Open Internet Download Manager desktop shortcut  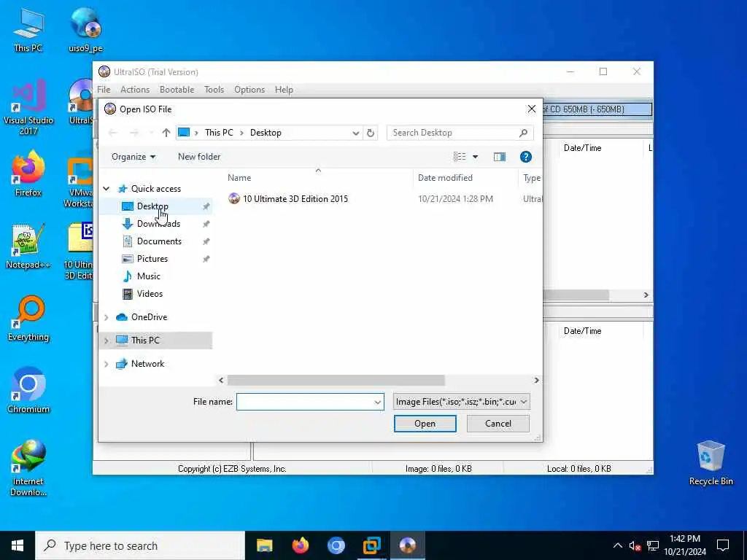[x=28, y=467]
